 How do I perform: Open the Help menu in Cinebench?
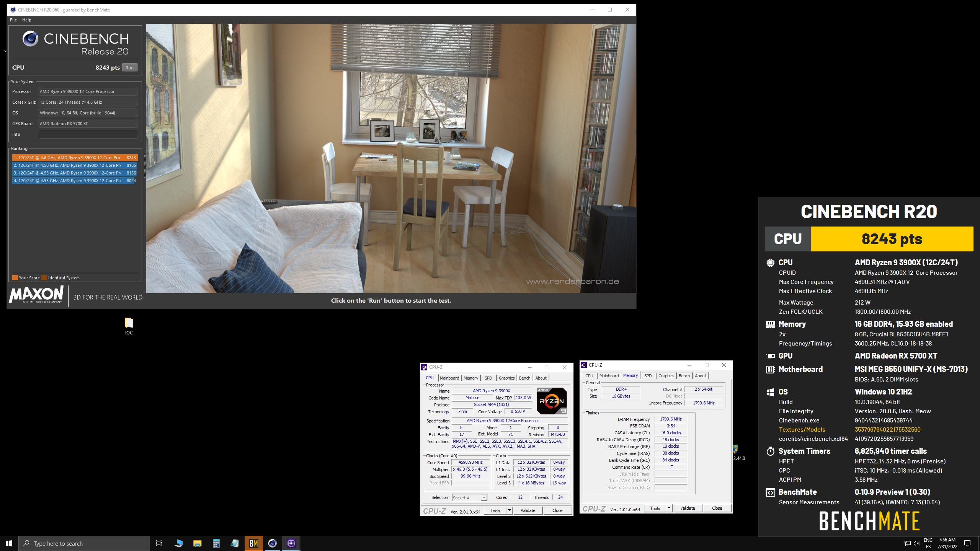point(27,20)
